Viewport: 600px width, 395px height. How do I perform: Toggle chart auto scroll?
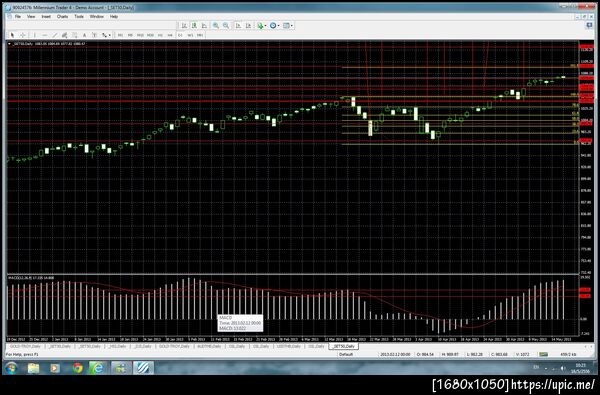click(x=238, y=26)
